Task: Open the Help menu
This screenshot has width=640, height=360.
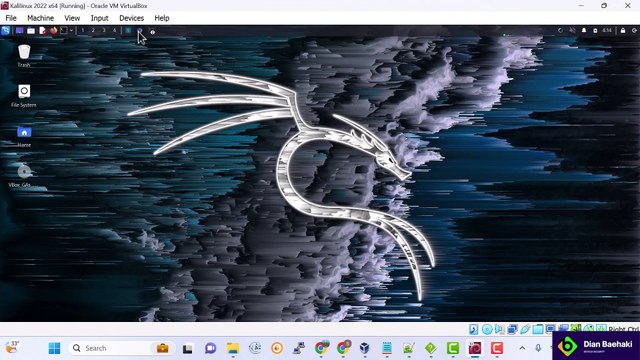Action: (x=162, y=18)
